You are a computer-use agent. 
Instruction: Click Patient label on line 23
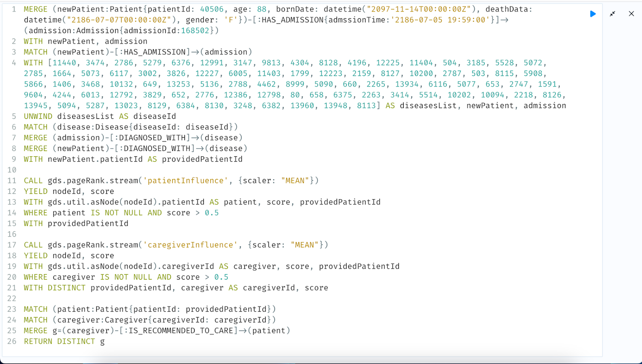coord(112,309)
